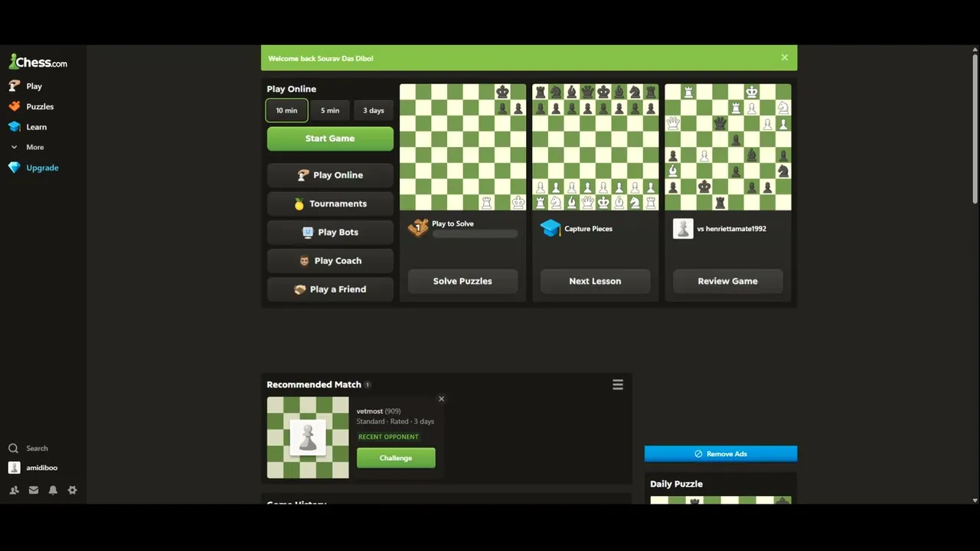Click the Next Lesson button
This screenshot has height=551, width=980.
click(595, 281)
